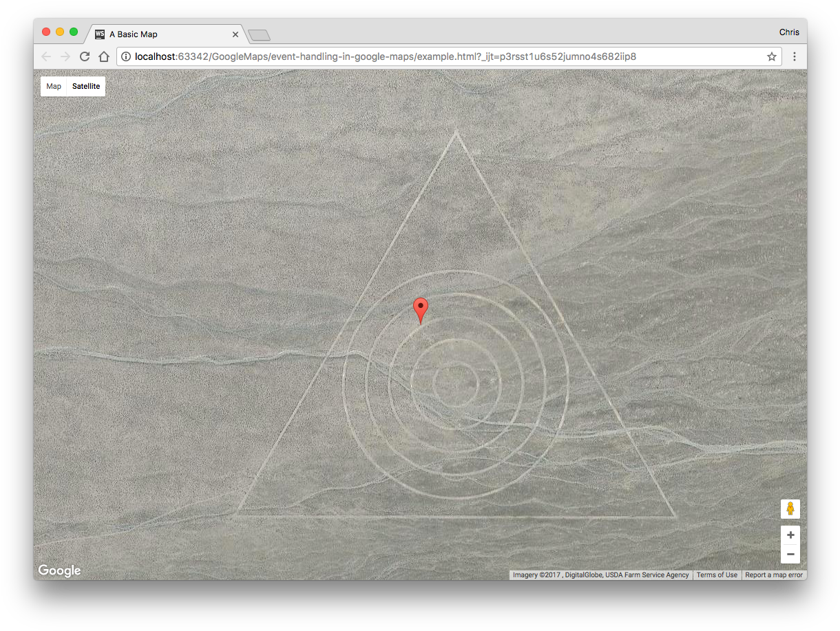Viewport: 840px width, 631px height.
Task: Close the 'A Basic Map' tab
Action: [235, 34]
